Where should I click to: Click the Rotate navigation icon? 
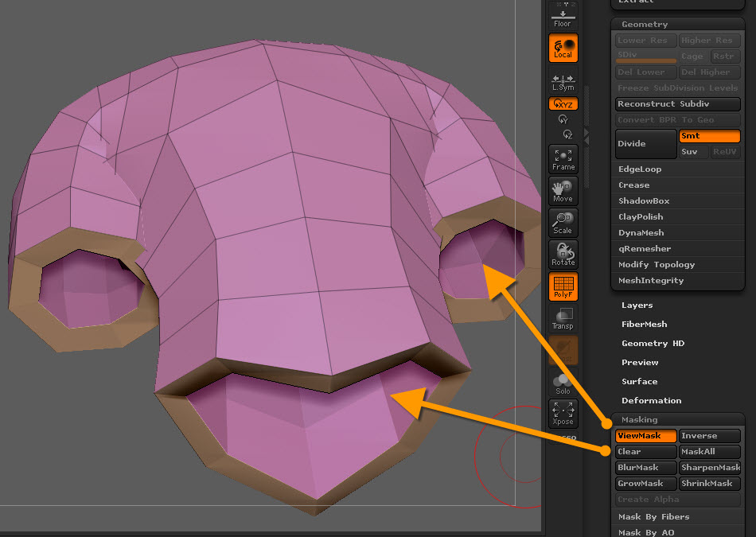click(x=563, y=255)
